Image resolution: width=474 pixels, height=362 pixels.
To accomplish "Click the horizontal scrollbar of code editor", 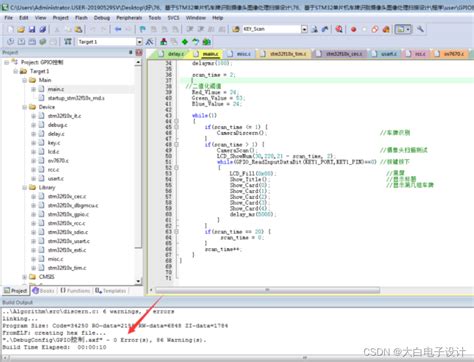I will click(x=267, y=290).
